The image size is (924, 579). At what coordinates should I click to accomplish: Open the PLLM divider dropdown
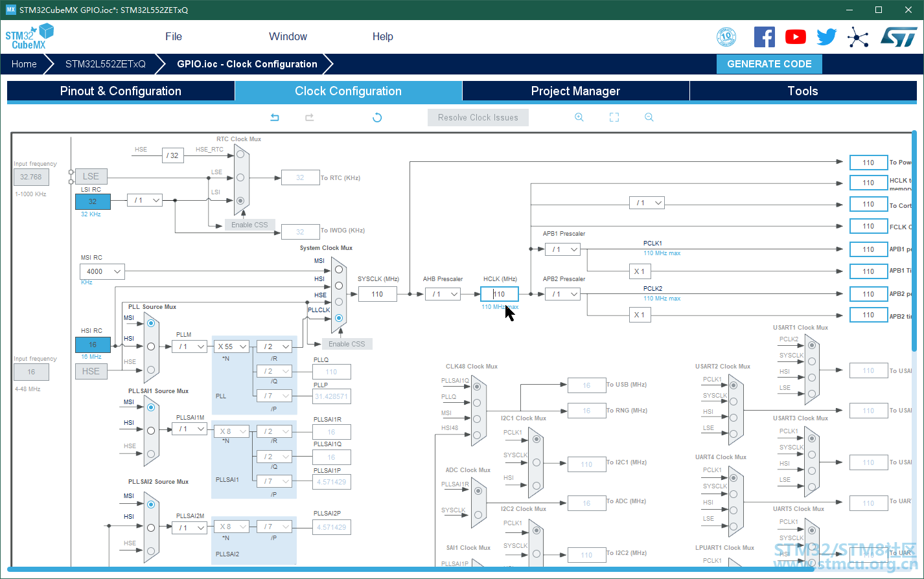[x=190, y=346]
